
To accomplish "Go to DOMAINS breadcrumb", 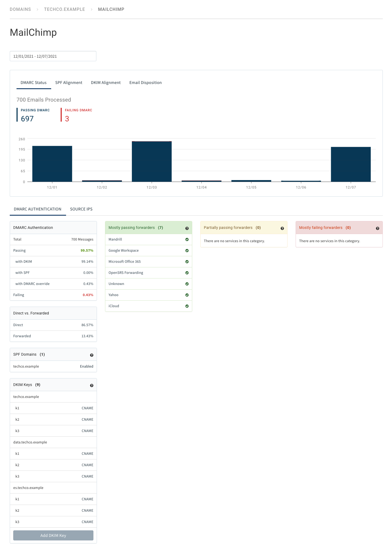I will point(20,9).
